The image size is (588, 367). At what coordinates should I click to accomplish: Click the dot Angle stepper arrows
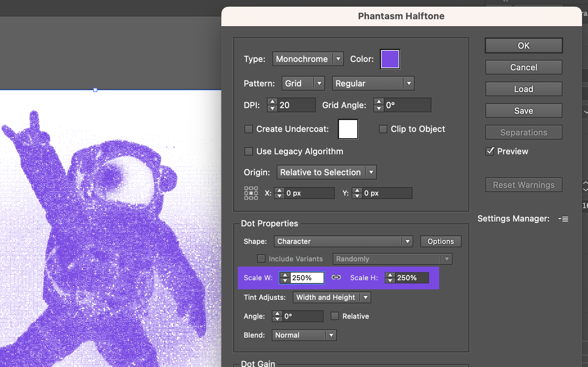(277, 316)
